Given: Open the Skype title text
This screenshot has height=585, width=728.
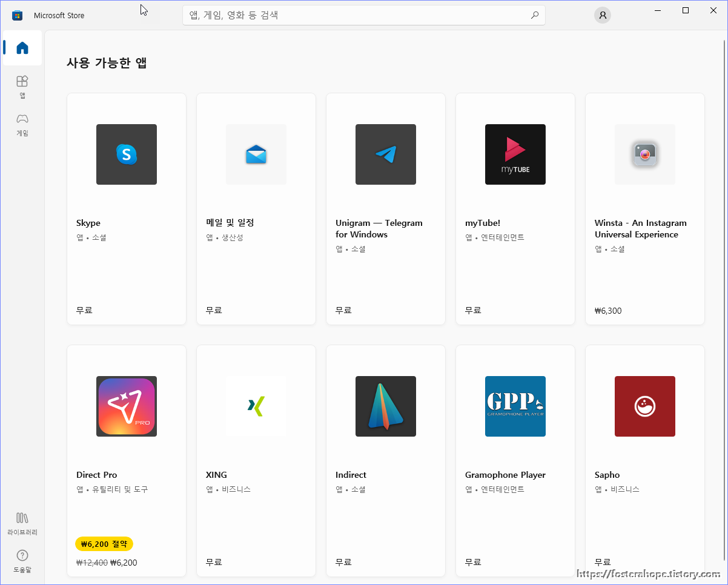Looking at the screenshot, I should pyautogui.click(x=88, y=223).
